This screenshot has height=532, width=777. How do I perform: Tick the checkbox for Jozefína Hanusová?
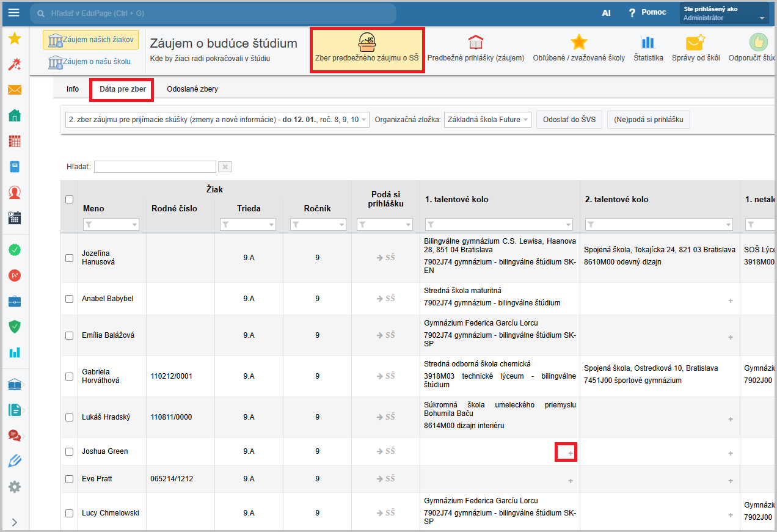(69, 258)
